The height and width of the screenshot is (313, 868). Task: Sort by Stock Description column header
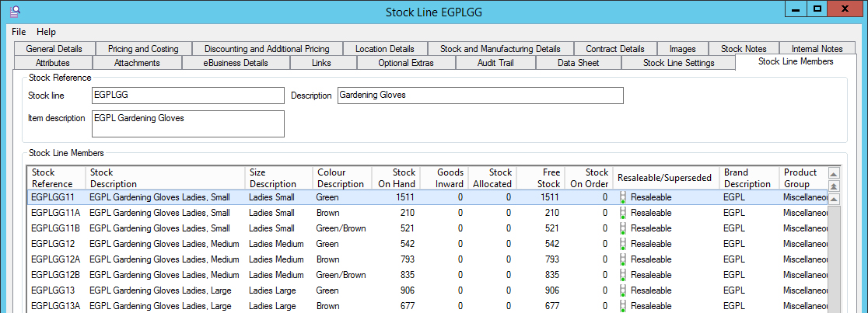(x=165, y=178)
